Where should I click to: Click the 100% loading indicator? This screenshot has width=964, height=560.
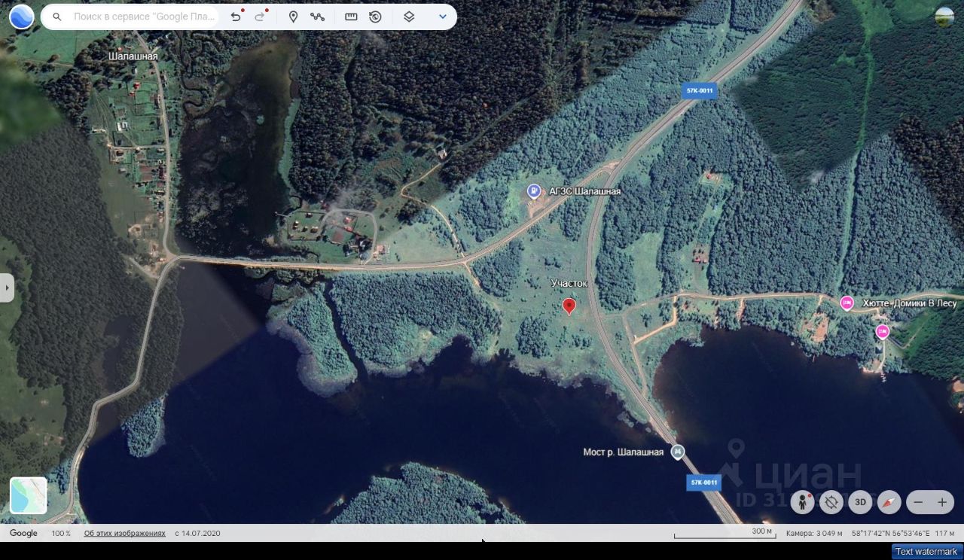(61, 533)
